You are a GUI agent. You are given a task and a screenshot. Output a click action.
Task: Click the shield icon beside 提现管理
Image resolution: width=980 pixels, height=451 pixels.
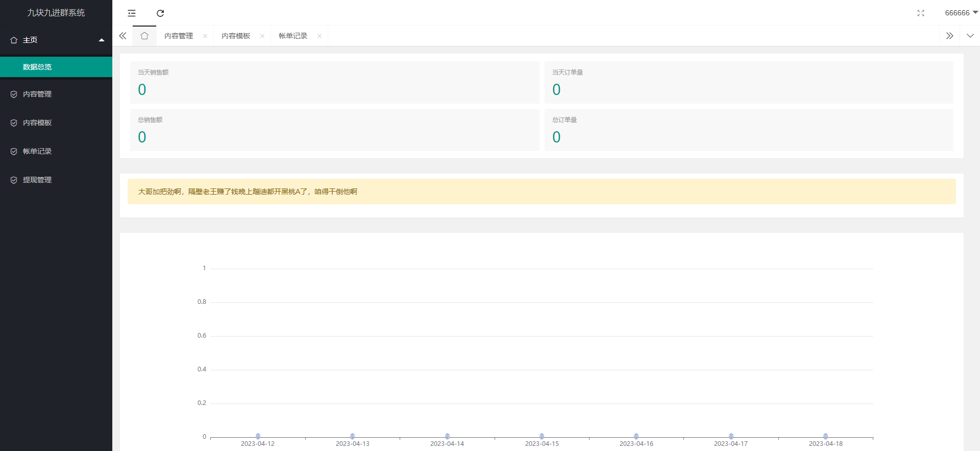14,180
